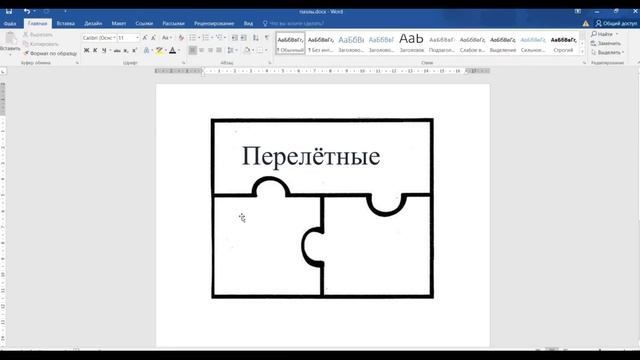Click the Decrease font size icon
This screenshot has height=360, width=640.
click(x=153, y=38)
